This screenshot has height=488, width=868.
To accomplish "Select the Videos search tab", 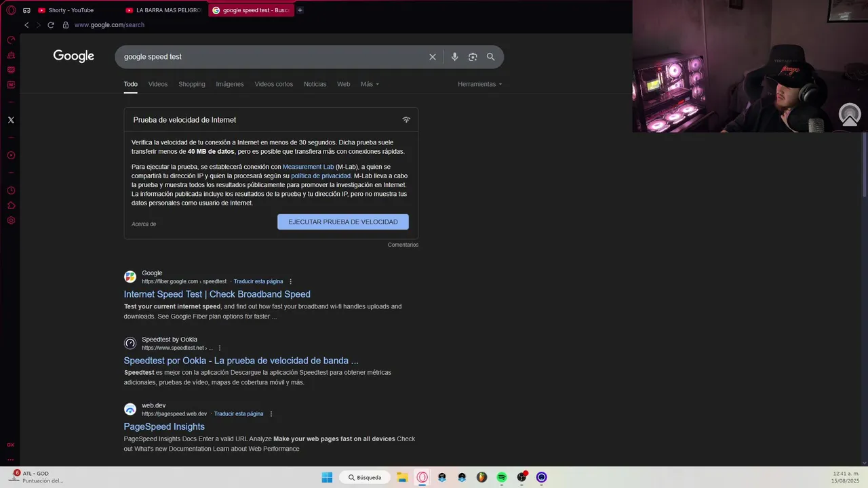I will click(x=158, y=84).
